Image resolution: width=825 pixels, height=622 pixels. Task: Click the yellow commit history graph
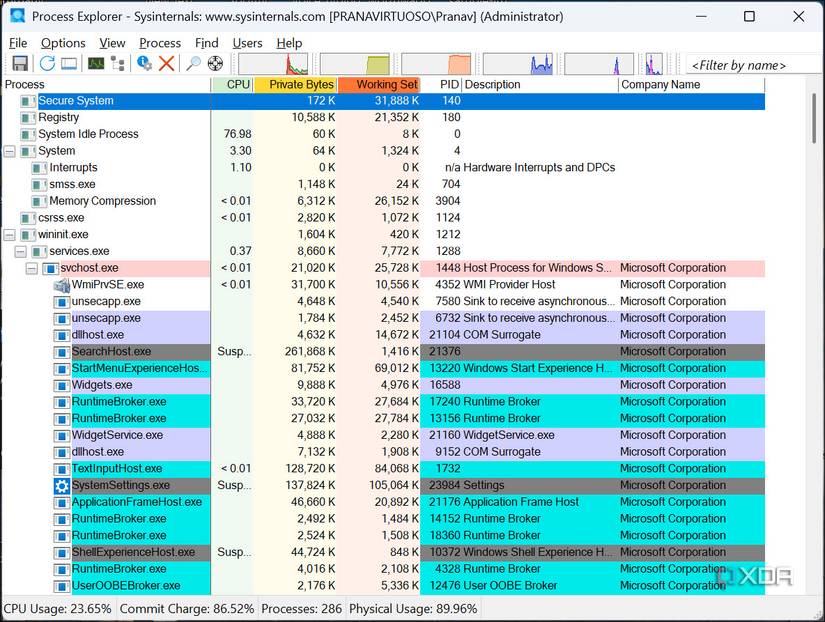pos(355,64)
